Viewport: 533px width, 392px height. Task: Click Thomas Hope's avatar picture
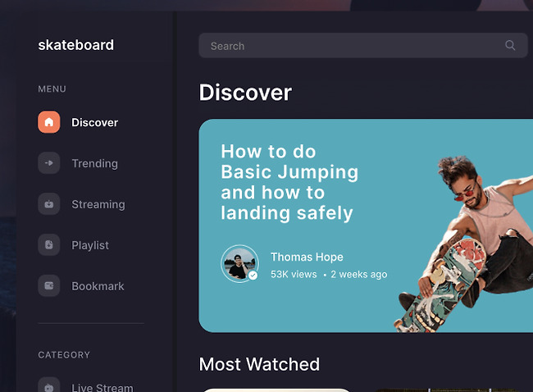pos(240,264)
